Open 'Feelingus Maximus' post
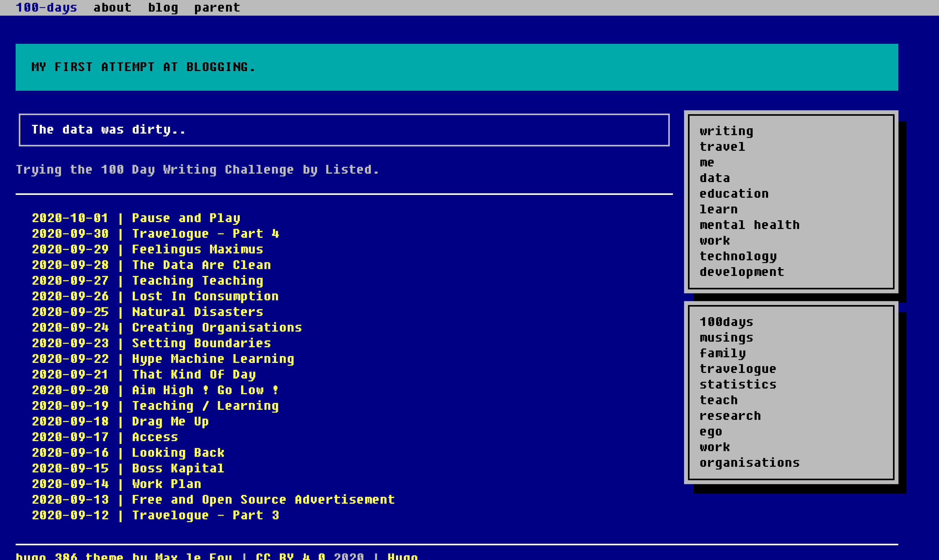The image size is (939, 560). 198,249
